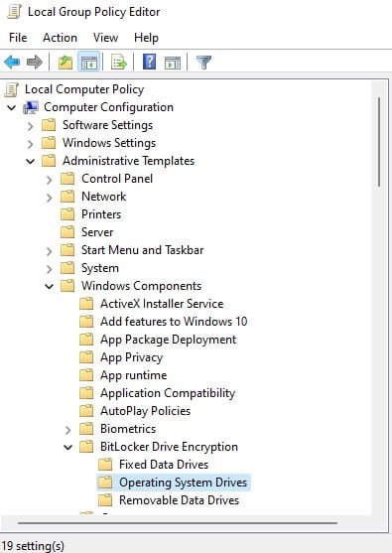Click the Fixed Data Drives folder icon
This screenshot has height=553, width=392.
(x=105, y=465)
